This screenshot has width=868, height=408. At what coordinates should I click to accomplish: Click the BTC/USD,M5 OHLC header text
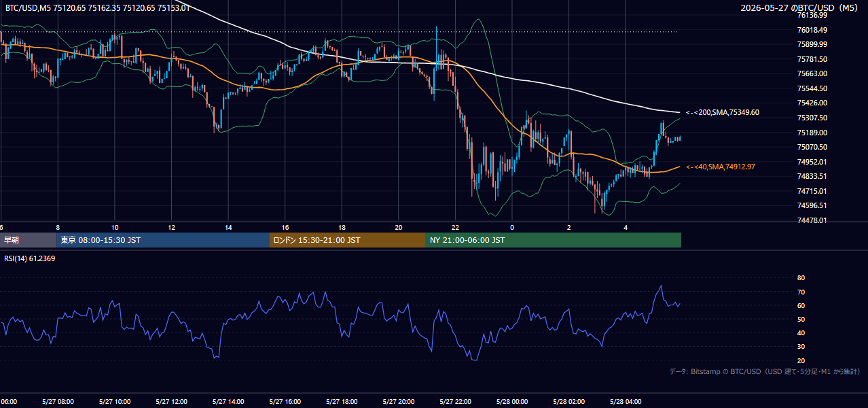pyautogui.click(x=97, y=7)
